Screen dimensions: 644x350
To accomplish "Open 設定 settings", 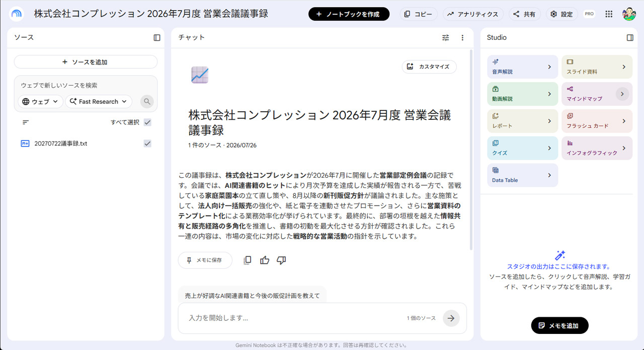I will 562,14.
